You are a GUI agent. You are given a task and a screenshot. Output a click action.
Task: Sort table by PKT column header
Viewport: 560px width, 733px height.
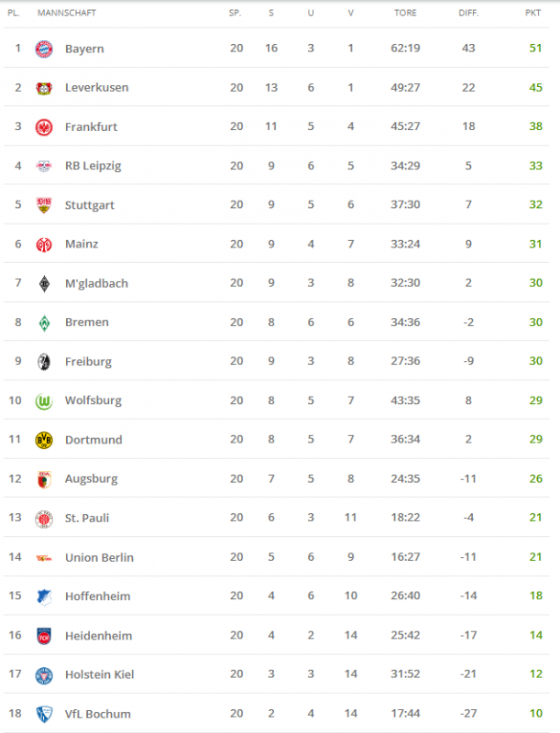coord(533,13)
